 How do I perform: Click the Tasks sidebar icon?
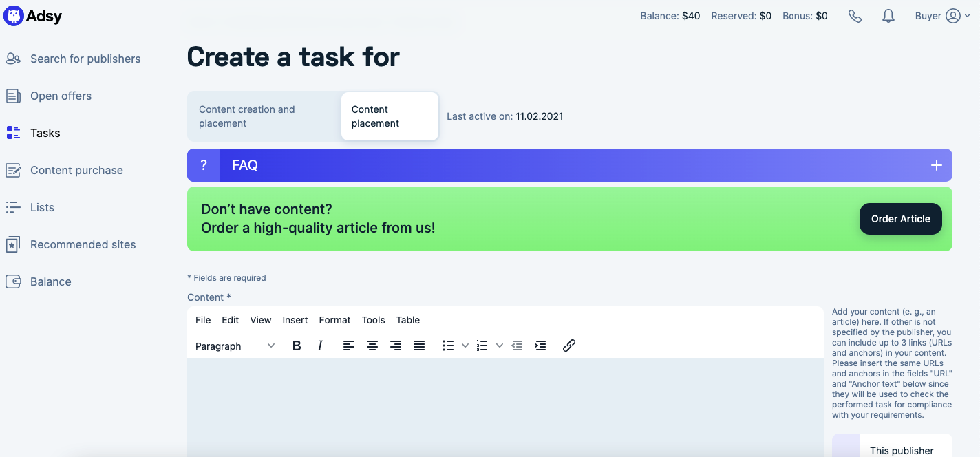pos(13,133)
